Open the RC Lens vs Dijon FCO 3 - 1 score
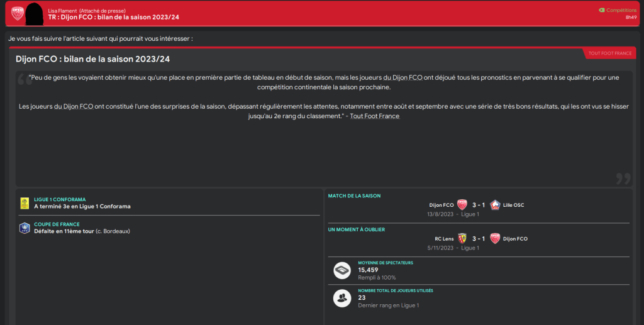Screen dimensions: 644x325 [x=478, y=239]
